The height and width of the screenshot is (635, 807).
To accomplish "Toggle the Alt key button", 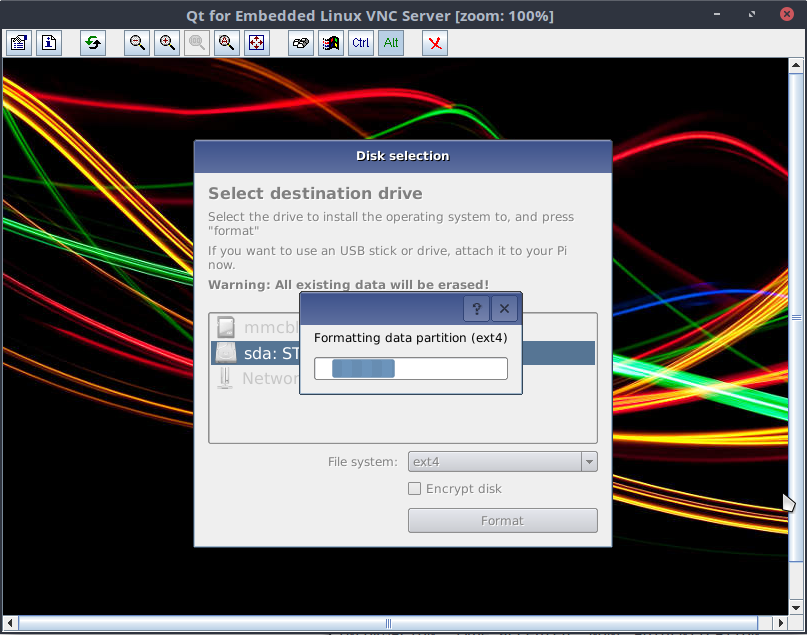I will click(x=391, y=43).
